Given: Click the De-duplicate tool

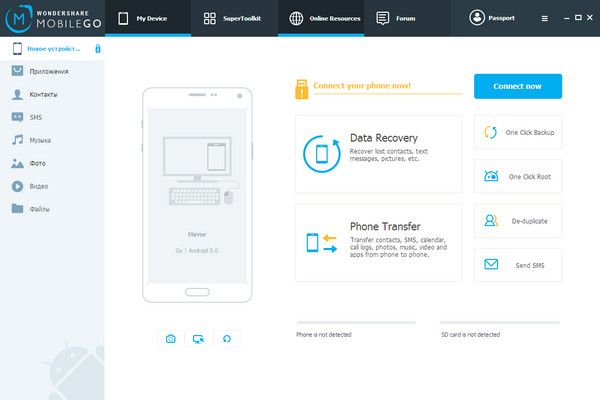Looking at the screenshot, I should tap(518, 221).
